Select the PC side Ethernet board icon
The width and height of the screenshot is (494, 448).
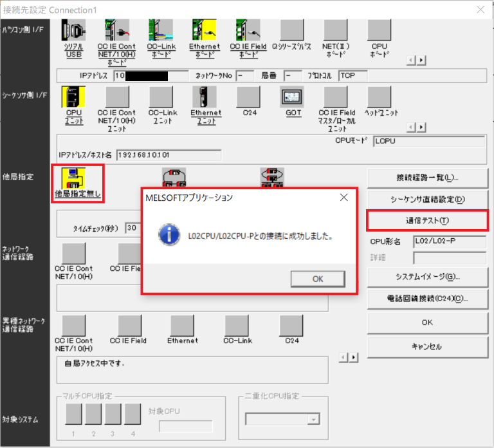coord(204,31)
